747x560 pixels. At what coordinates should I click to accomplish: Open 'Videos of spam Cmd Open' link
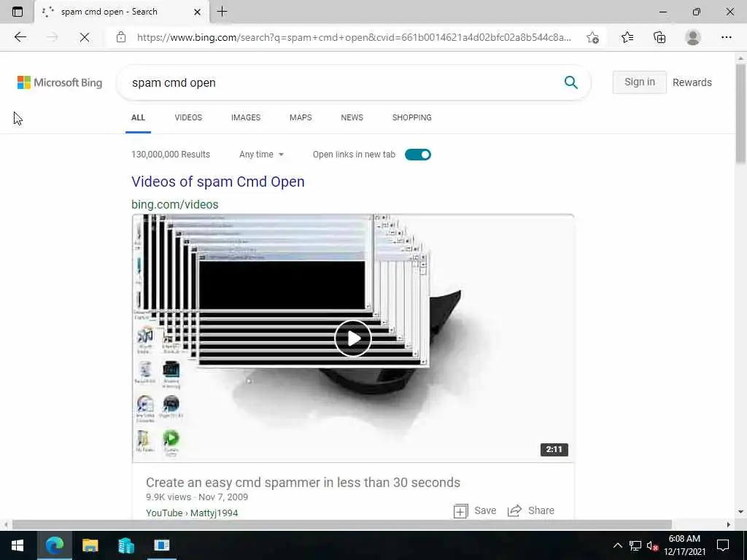click(217, 182)
